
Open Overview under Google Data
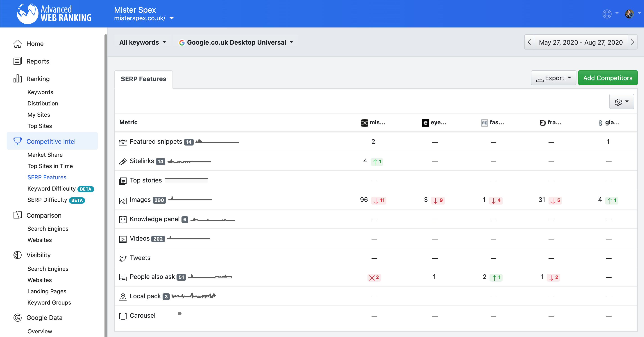pyautogui.click(x=40, y=331)
